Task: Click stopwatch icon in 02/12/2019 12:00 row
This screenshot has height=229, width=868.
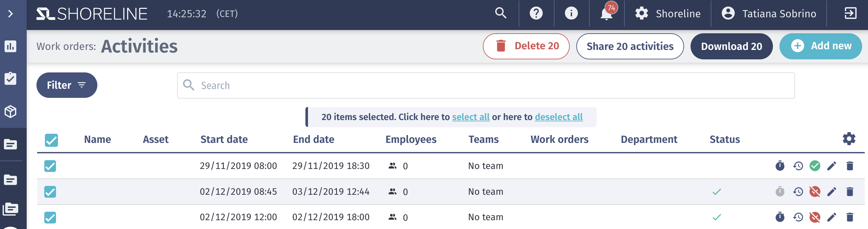Action: pyautogui.click(x=780, y=217)
